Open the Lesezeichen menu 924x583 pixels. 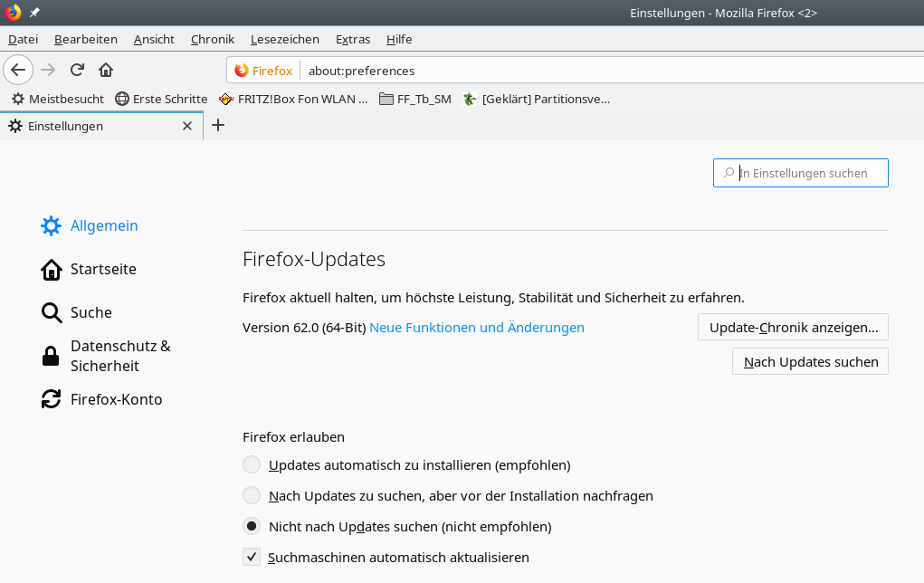[285, 39]
